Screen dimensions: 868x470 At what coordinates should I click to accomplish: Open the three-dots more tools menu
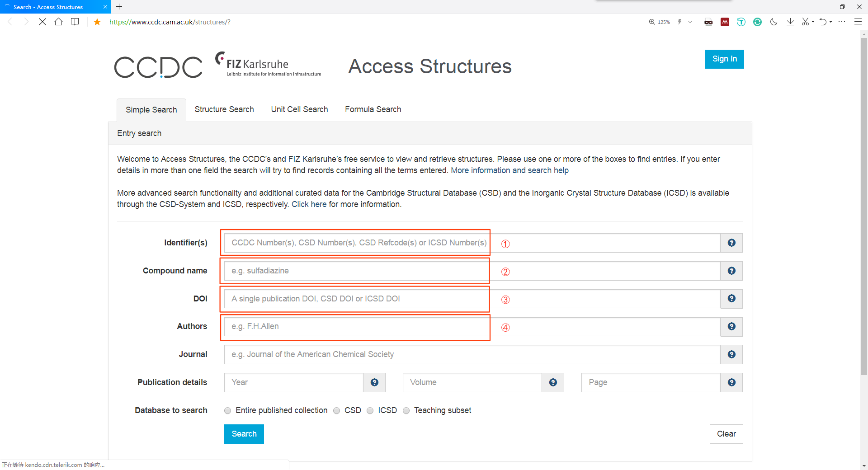point(841,22)
